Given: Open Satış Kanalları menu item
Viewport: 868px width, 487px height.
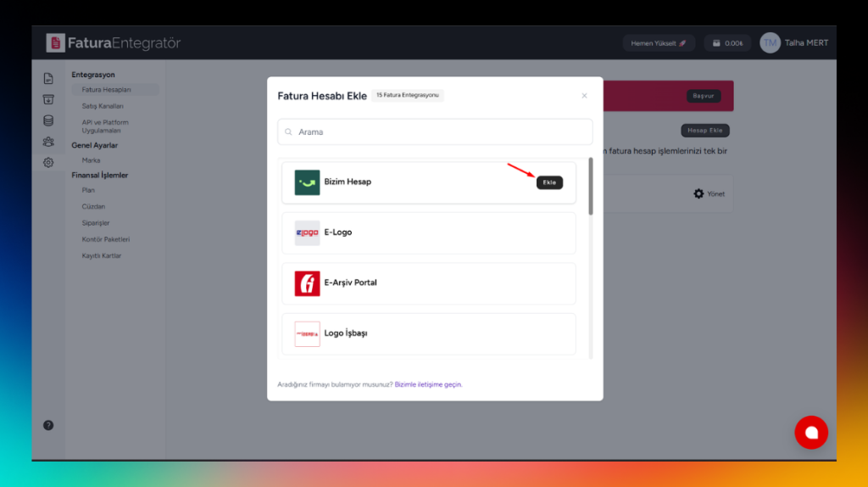Looking at the screenshot, I should pos(103,106).
